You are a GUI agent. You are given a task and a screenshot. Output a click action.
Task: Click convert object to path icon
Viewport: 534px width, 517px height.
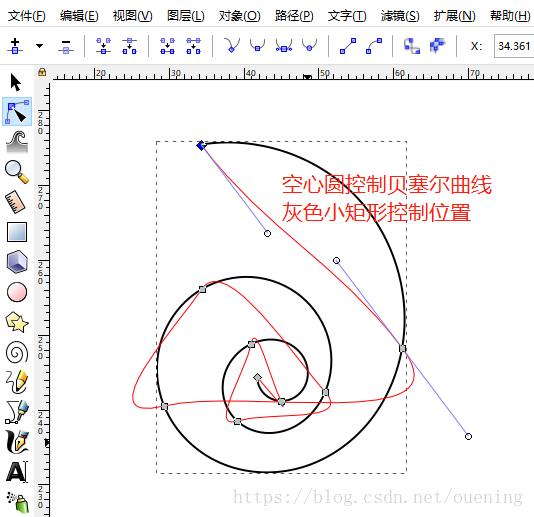[x=412, y=46]
